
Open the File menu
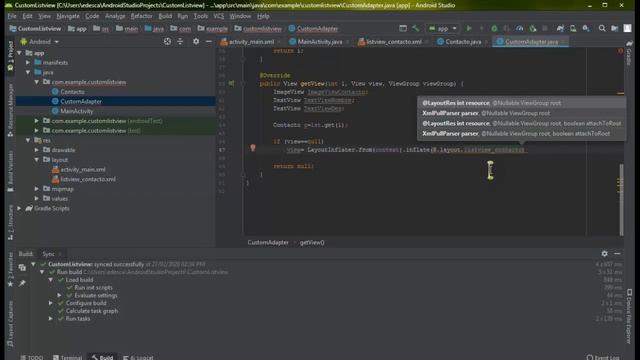pos(12,16)
